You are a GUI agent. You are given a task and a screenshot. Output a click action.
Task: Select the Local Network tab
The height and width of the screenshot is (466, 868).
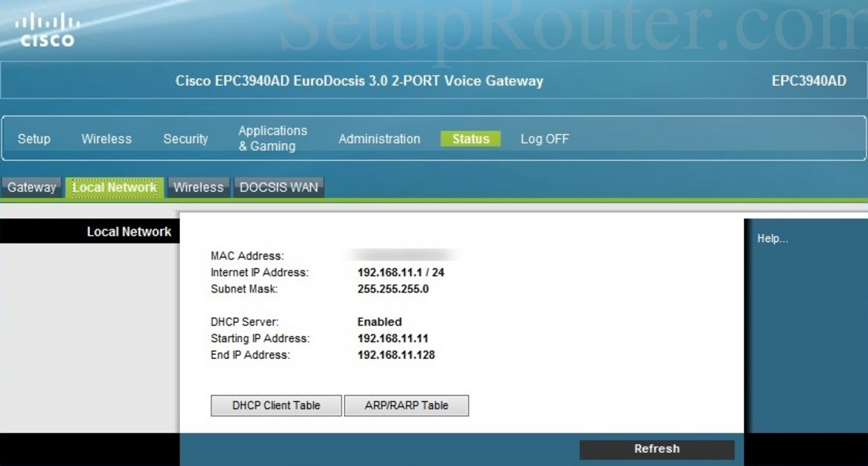(x=114, y=187)
